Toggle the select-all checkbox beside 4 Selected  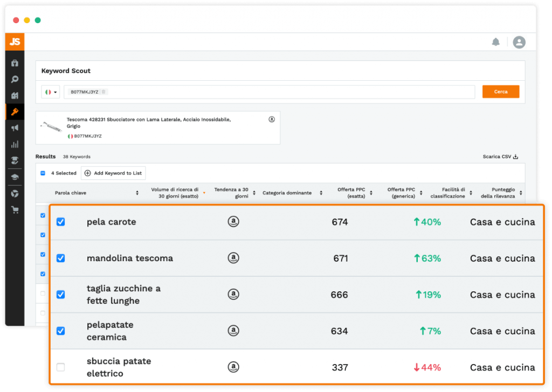[x=43, y=173]
